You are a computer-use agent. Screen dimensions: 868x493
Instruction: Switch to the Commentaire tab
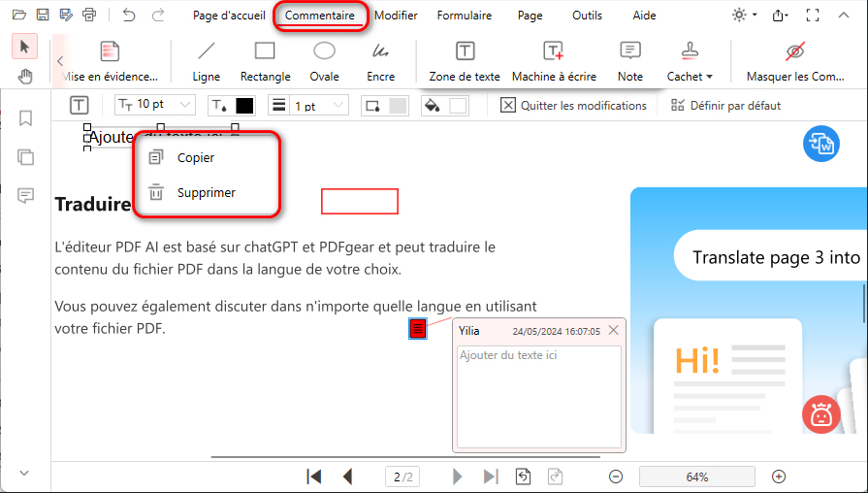click(320, 16)
